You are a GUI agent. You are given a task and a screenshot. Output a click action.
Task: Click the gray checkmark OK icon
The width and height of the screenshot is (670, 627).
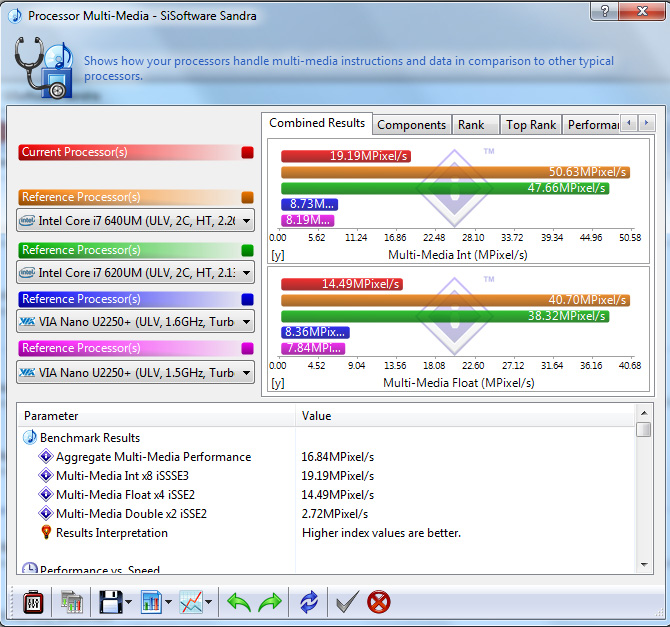coord(347,602)
